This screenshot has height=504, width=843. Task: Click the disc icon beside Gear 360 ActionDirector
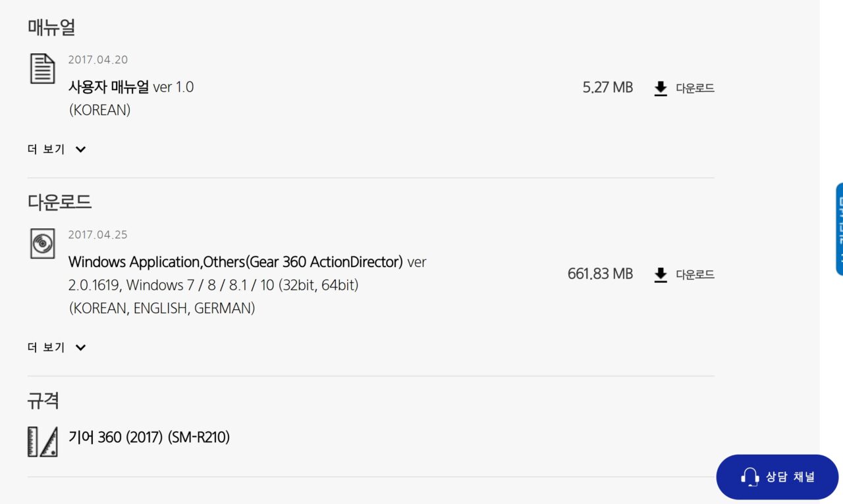tap(42, 243)
